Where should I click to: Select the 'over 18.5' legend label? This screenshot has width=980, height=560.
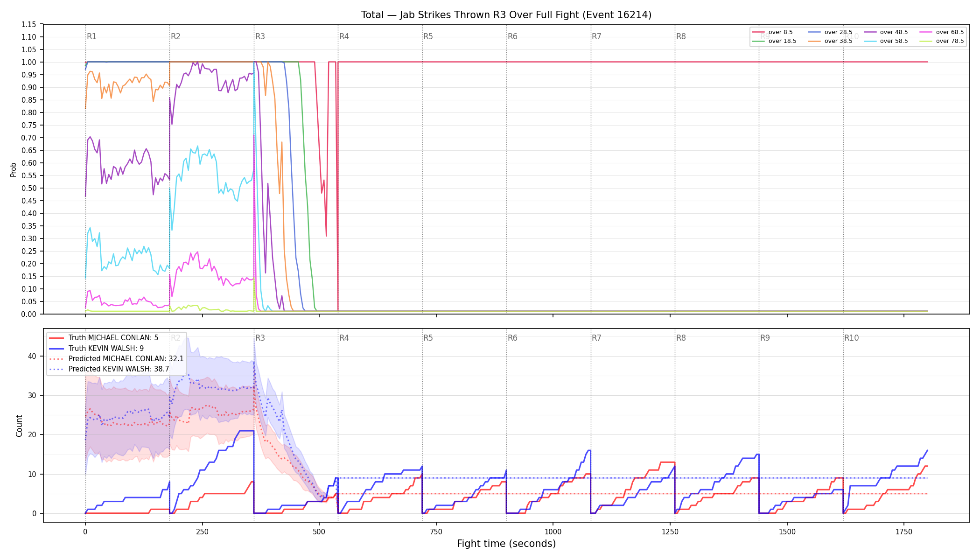coord(782,41)
